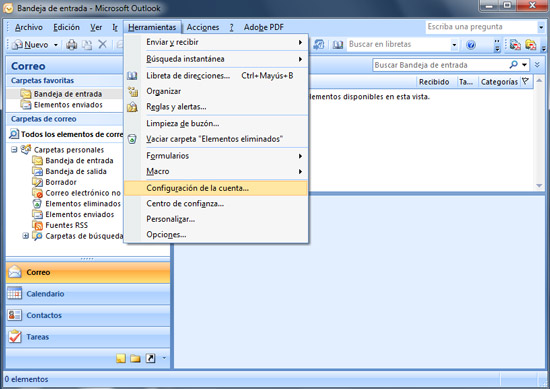Open the Nuevo button dropdown arrow
The width and height of the screenshot is (550, 389).
tap(55, 45)
